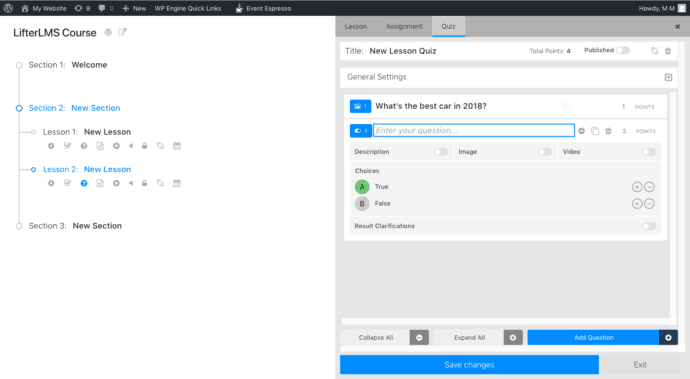Viewport: 690px width, 379px height.
Task: Open dropdown arrow next to Add Question
Action: [668, 338]
